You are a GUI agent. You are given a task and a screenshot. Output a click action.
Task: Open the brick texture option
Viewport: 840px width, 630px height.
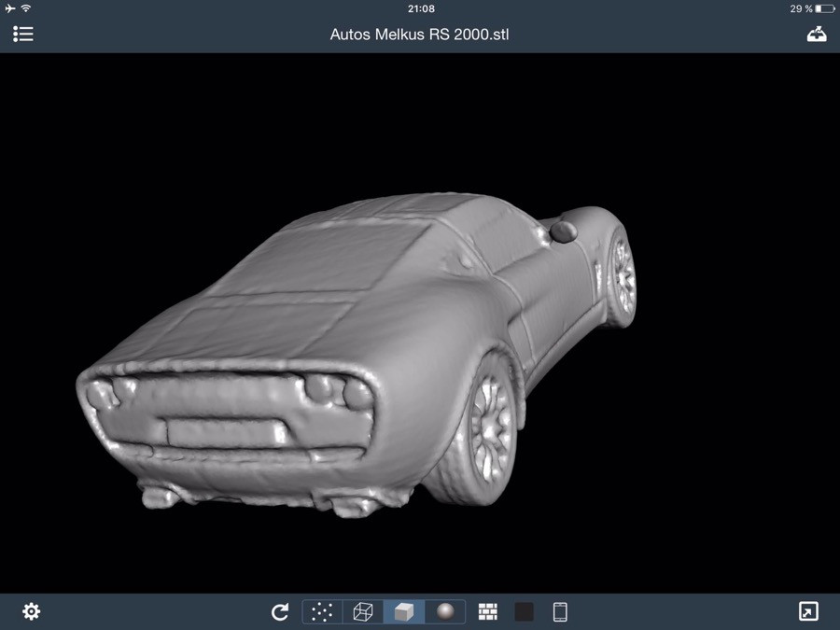click(x=488, y=611)
